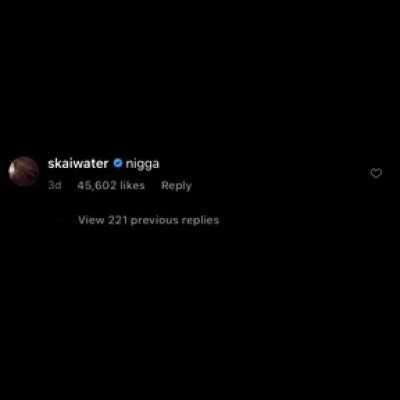Like the comment with the heart icon

[376, 173]
